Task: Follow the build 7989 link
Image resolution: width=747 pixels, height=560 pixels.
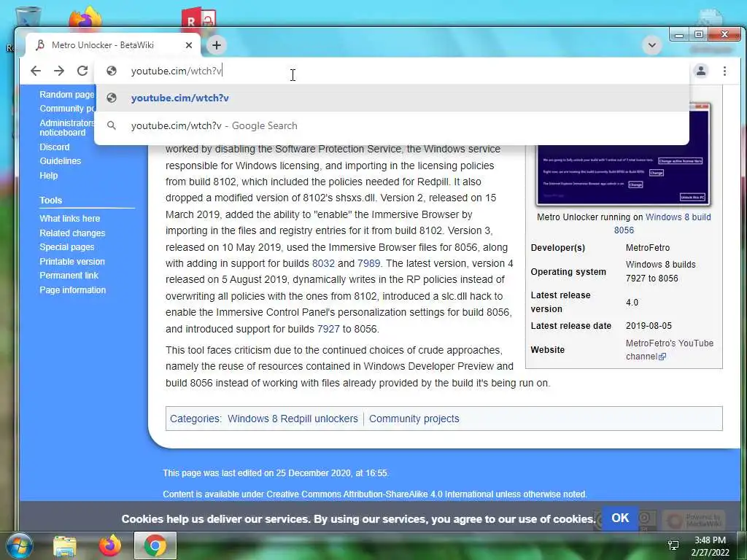Action: click(x=368, y=263)
